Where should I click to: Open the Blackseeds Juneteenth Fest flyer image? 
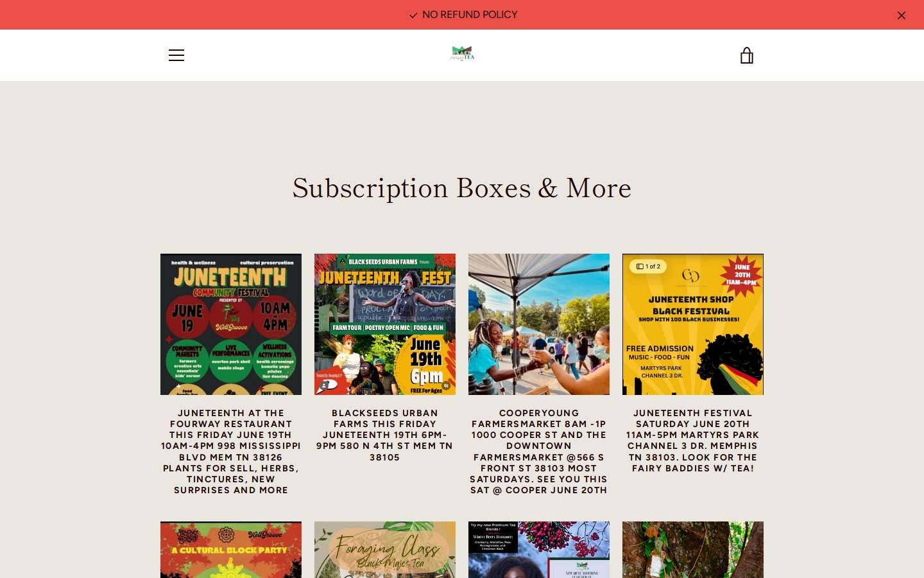click(x=385, y=324)
